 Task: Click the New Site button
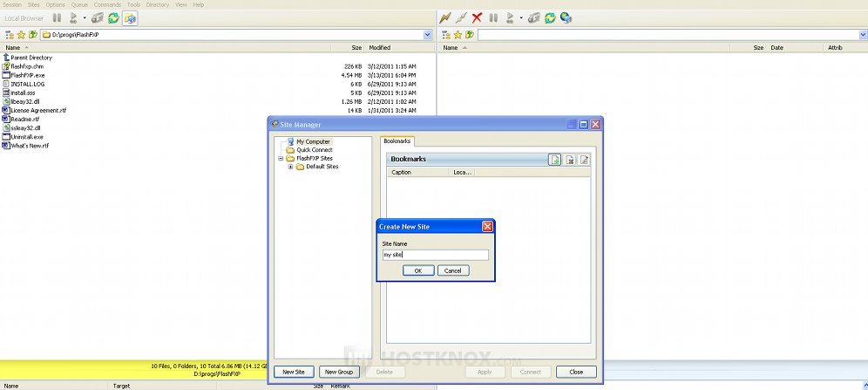pos(294,372)
